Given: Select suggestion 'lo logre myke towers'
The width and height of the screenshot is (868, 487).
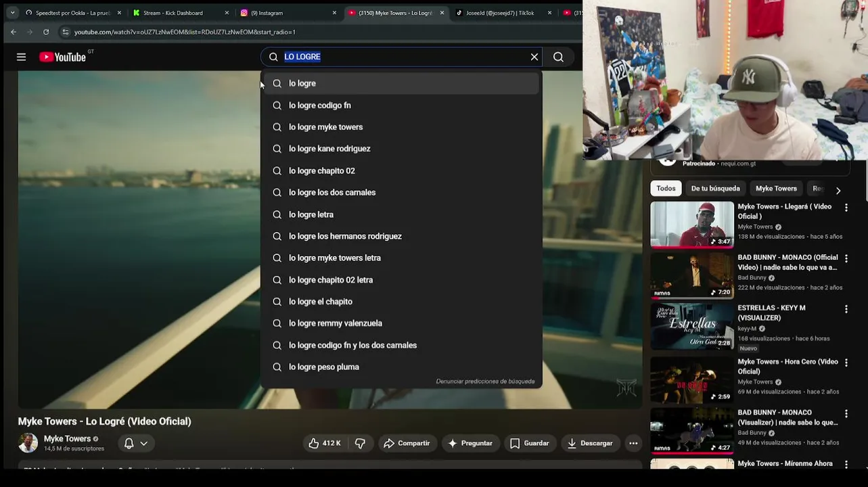Looking at the screenshot, I should [x=401, y=127].
